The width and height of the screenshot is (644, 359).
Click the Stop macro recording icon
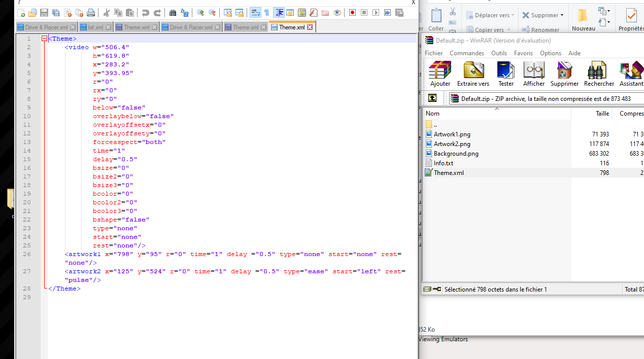tap(364, 13)
